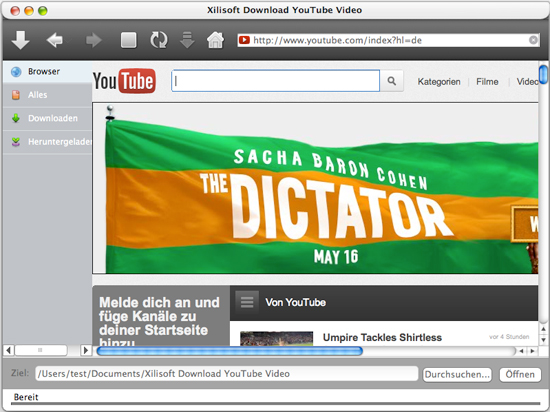Click the green Downloaden arrow icon
This screenshot has width=550, height=412.
pyautogui.click(x=16, y=119)
